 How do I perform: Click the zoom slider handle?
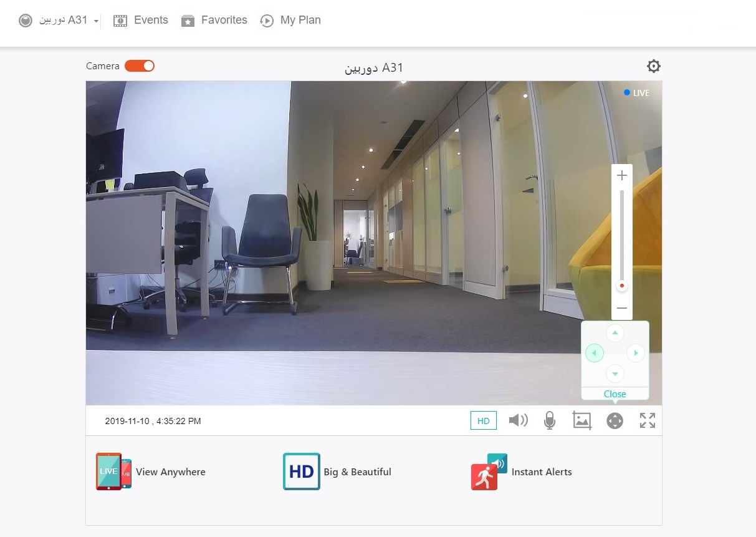point(621,286)
